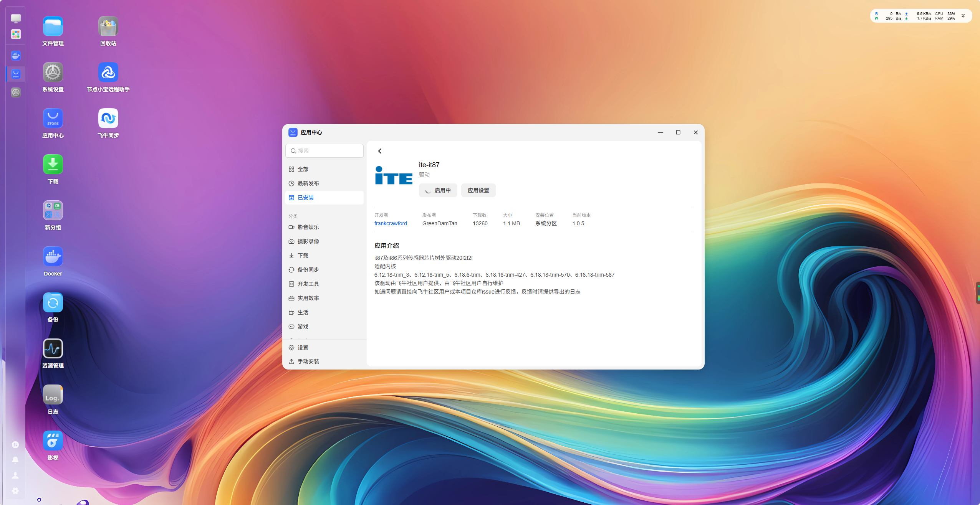Launch the 影视 desktop icon

click(x=53, y=441)
